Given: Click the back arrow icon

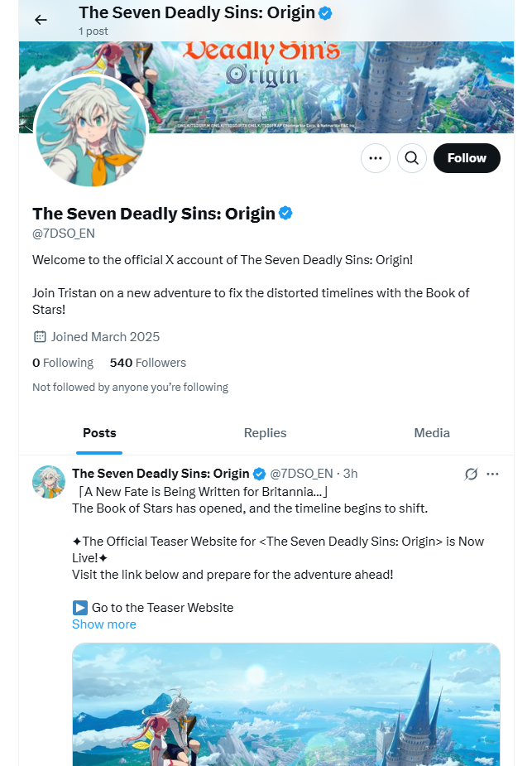Looking at the screenshot, I should coord(41,20).
